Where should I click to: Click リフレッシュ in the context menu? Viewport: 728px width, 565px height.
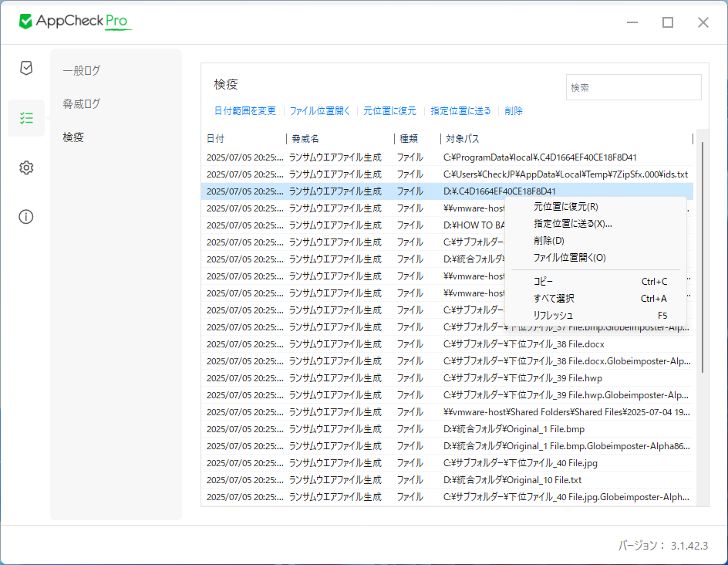click(x=553, y=316)
